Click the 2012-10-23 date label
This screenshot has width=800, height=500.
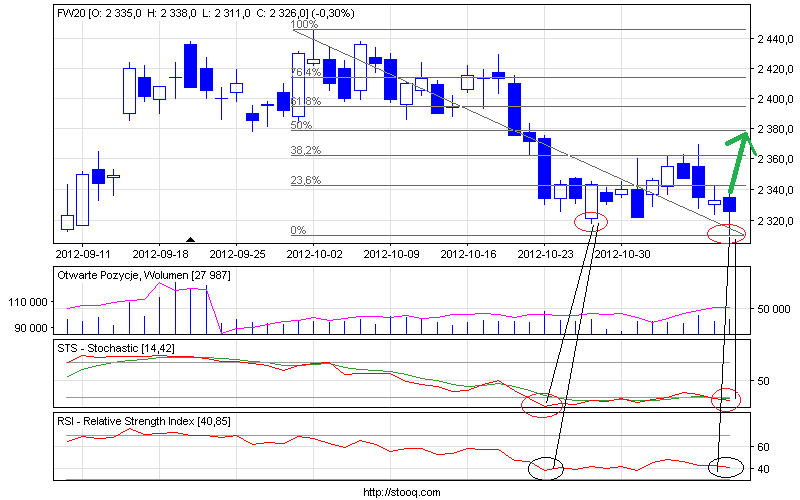(x=545, y=254)
